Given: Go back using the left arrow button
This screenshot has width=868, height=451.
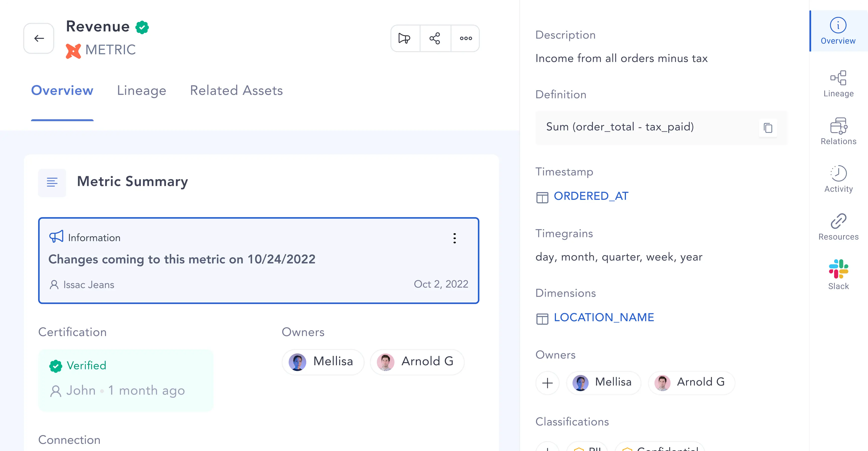Looking at the screenshot, I should pyautogui.click(x=39, y=38).
